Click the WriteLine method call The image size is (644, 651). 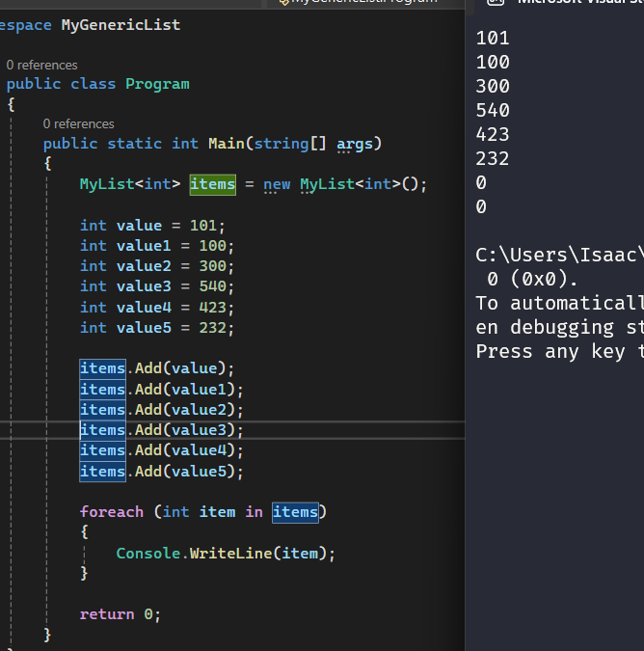pos(230,554)
